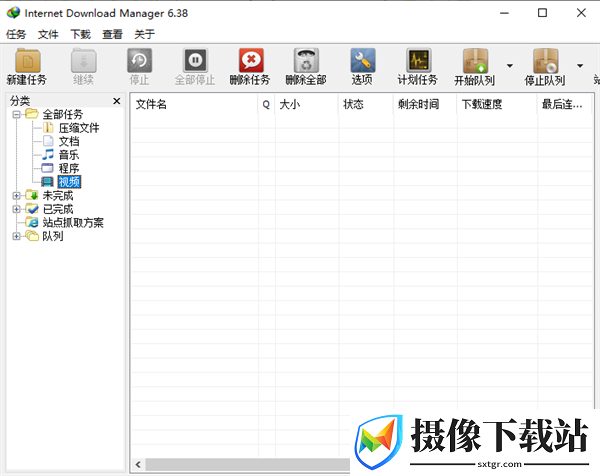The height and width of the screenshot is (476, 600).
Task: Sort by Q column header
Action: coord(266,104)
